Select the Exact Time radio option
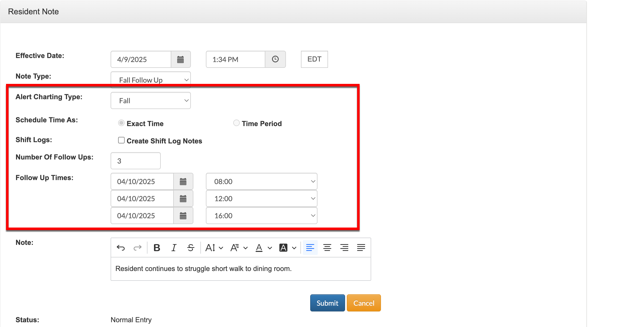Screen dimensions: 644x327 [121, 123]
